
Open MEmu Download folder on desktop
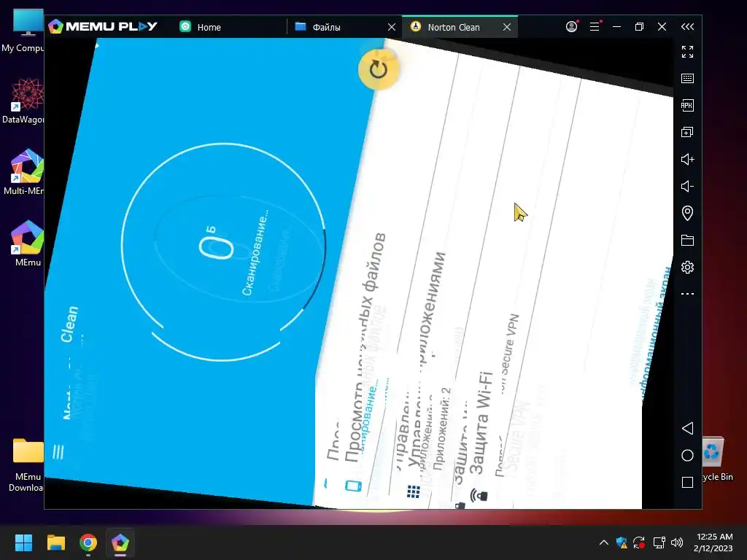[26, 464]
